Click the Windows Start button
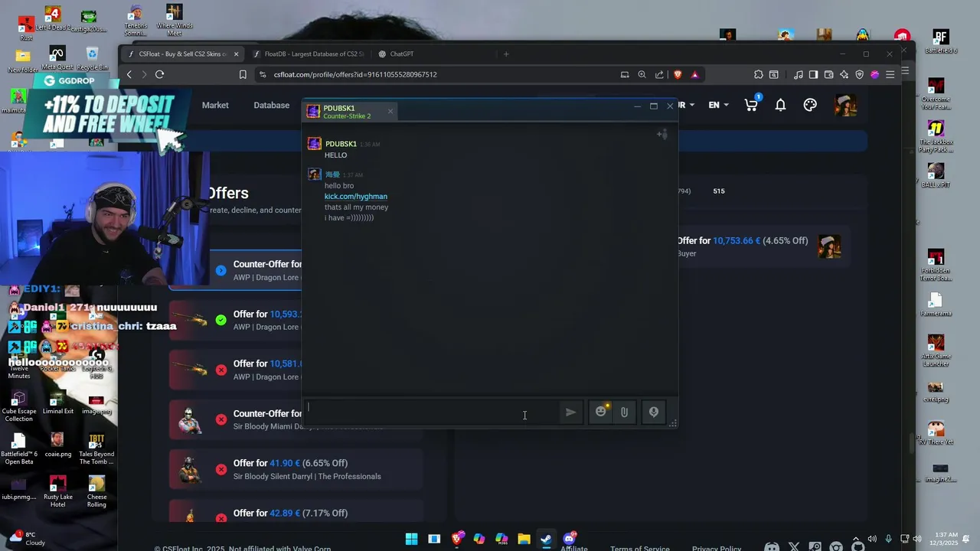The height and width of the screenshot is (551, 980). 411,539
